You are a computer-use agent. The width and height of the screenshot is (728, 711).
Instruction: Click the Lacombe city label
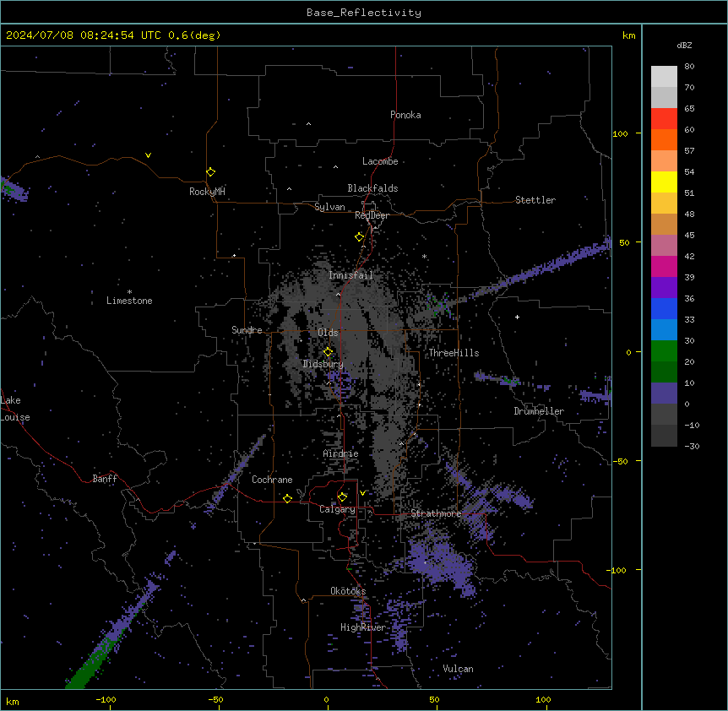pyautogui.click(x=380, y=161)
